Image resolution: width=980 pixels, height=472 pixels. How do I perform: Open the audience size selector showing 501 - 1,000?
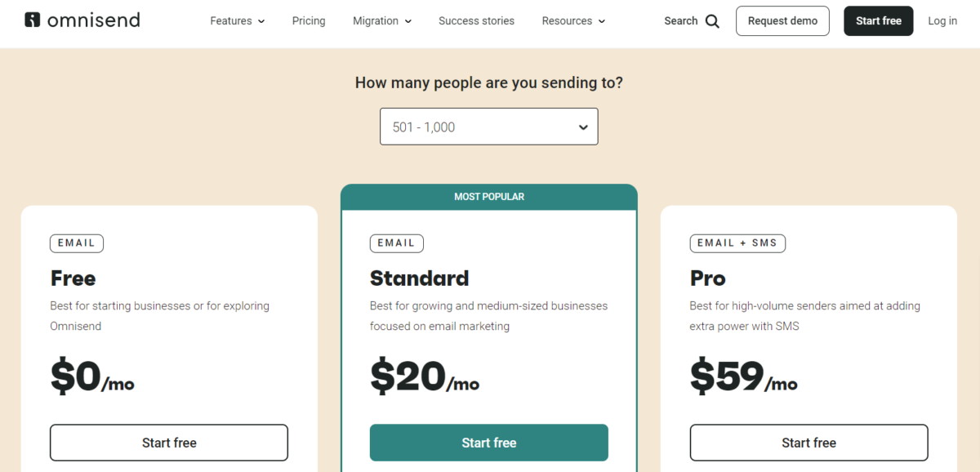pyautogui.click(x=488, y=127)
